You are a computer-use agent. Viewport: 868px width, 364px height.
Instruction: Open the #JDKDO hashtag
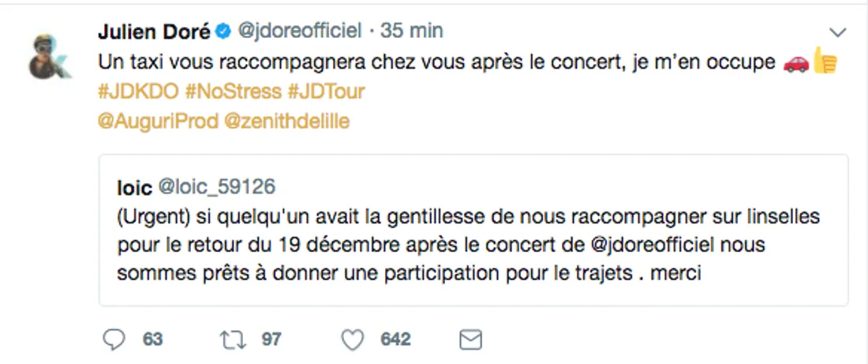tap(137, 92)
